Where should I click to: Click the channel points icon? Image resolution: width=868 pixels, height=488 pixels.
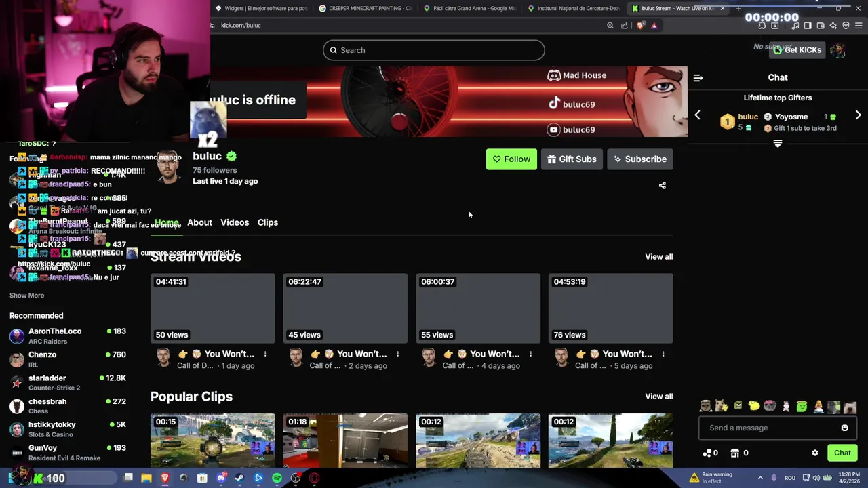707,453
